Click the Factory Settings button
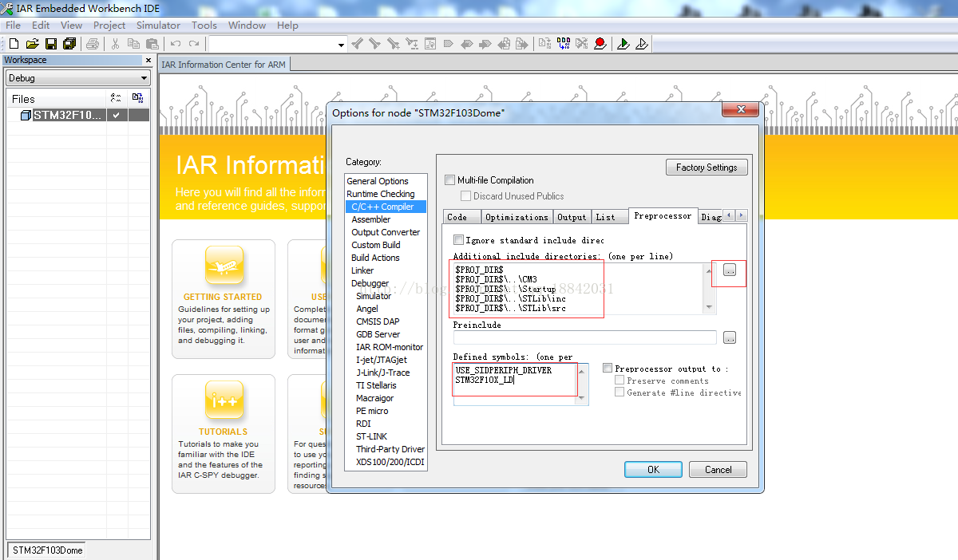Viewport: 958px width, 560px height. click(706, 168)
